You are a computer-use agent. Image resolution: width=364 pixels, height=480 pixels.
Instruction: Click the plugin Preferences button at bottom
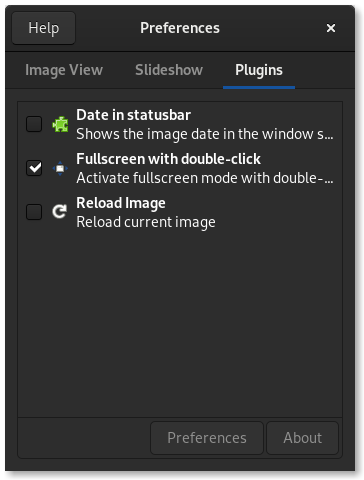click(207, 438)
